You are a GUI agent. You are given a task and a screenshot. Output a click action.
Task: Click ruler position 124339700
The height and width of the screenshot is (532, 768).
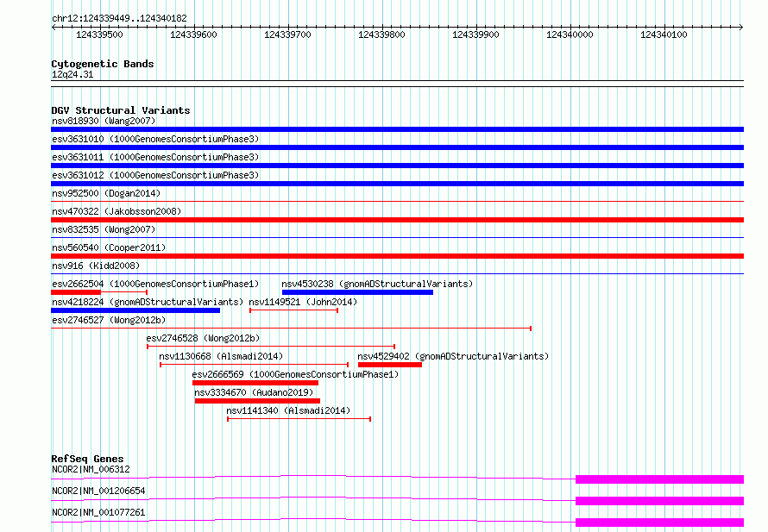287,34
